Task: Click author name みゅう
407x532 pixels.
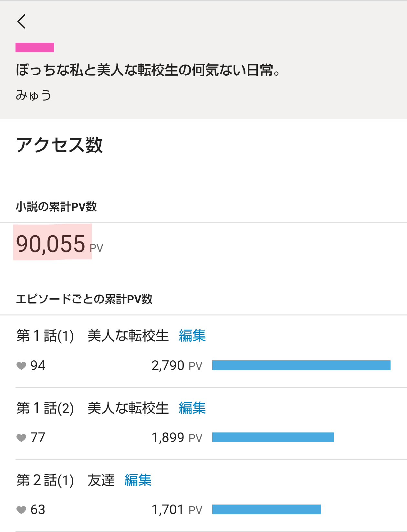Action: pyautogui.click(x=34, y=95)
